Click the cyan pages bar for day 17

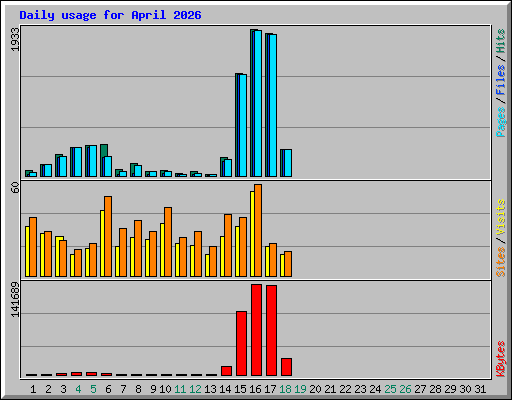[x=273, y=105]
